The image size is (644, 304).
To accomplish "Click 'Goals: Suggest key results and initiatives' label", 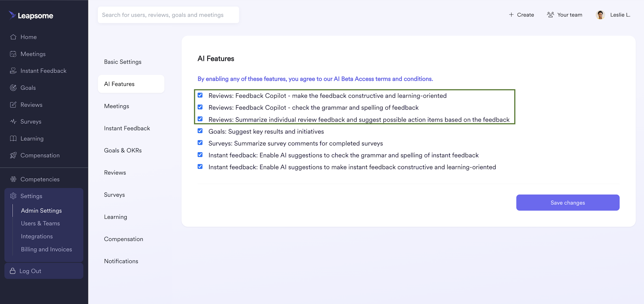I will click(x=266, y=131).
